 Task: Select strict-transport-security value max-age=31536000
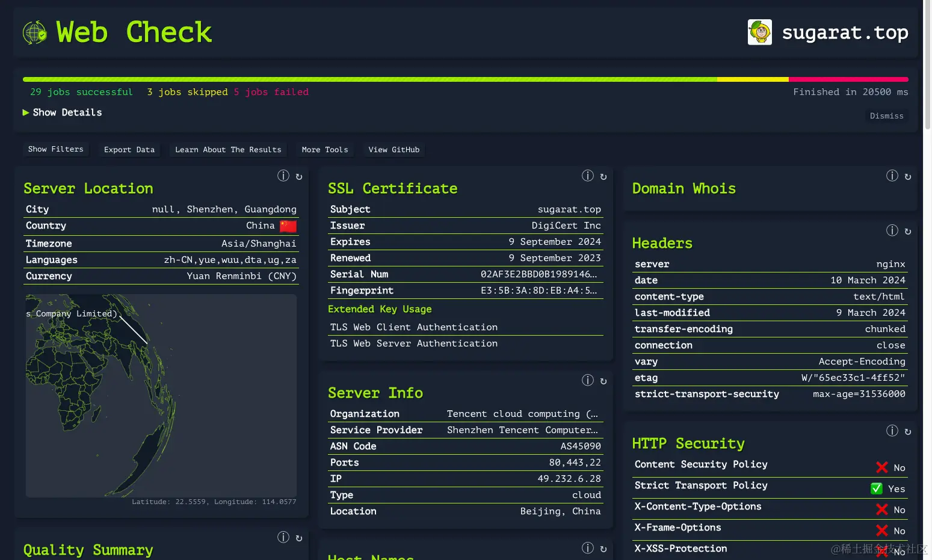point(859,394)
